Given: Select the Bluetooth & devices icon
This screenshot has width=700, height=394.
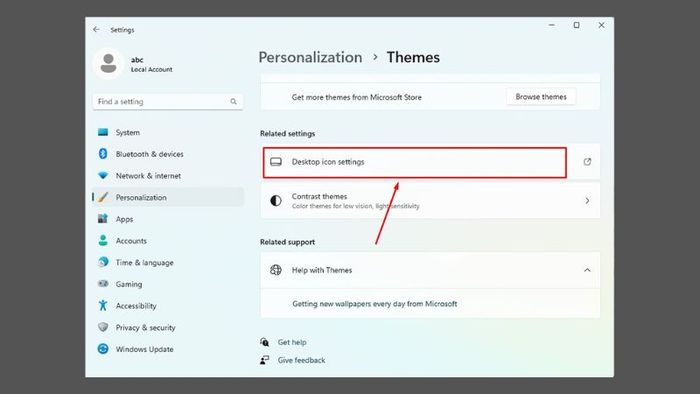Looking at the screenshot, I should (103, 153).
